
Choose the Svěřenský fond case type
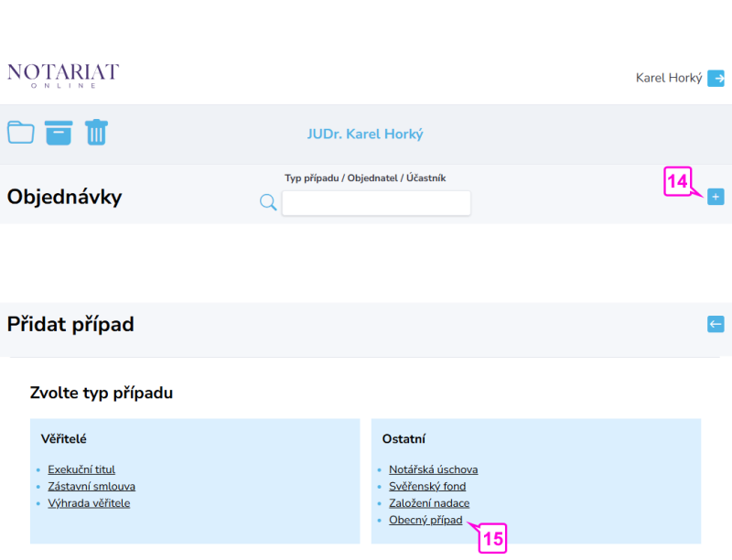pyautogui.click(x=426, y=487)
